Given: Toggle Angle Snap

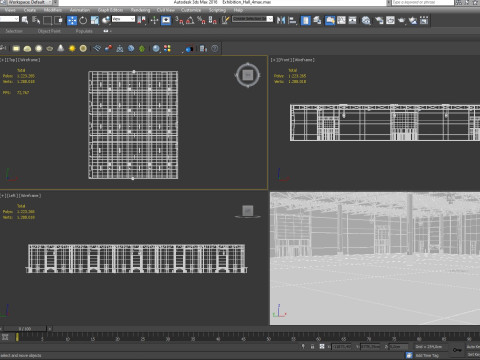Looking at the screenshot, I should pos(190,20).
